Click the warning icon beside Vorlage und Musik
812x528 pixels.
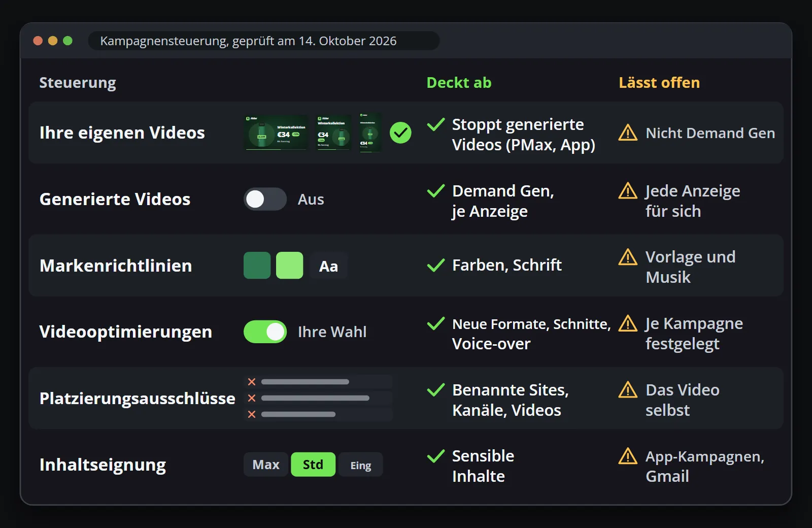tap(628, 257)
